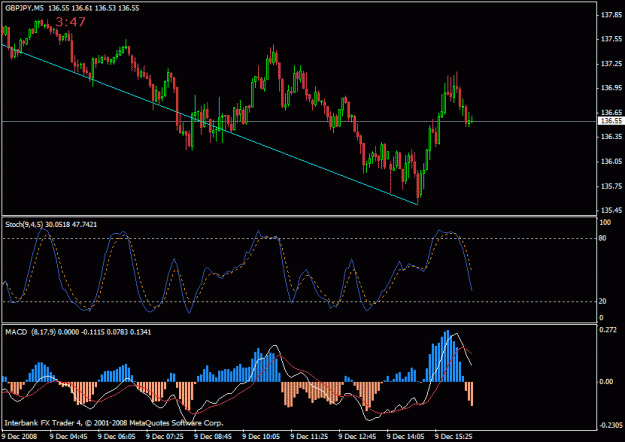Click the 136.05 price axis label
The width and height of the screenshot is (625, 442).
pos(611,161)
